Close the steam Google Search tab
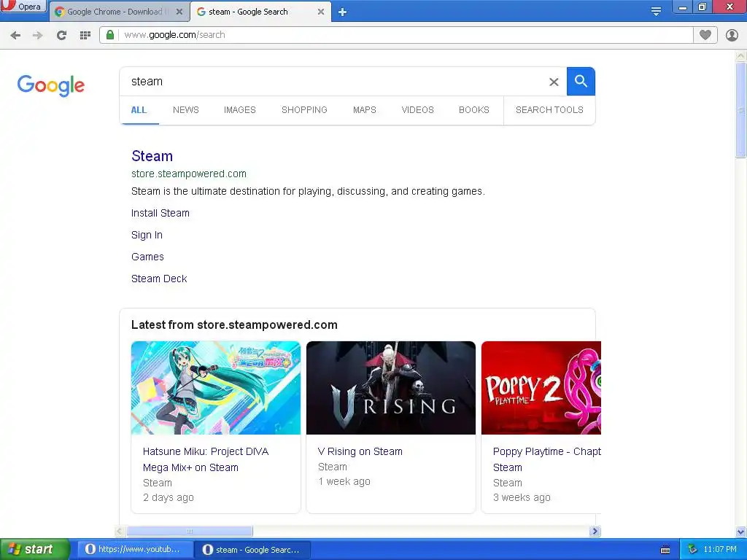 [321, 12]
